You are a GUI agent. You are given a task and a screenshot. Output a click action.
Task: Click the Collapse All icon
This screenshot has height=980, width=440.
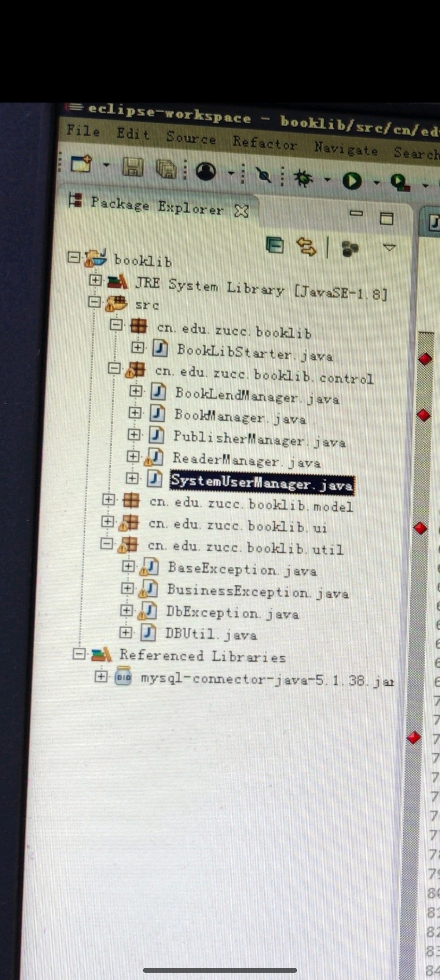point(275,246)
